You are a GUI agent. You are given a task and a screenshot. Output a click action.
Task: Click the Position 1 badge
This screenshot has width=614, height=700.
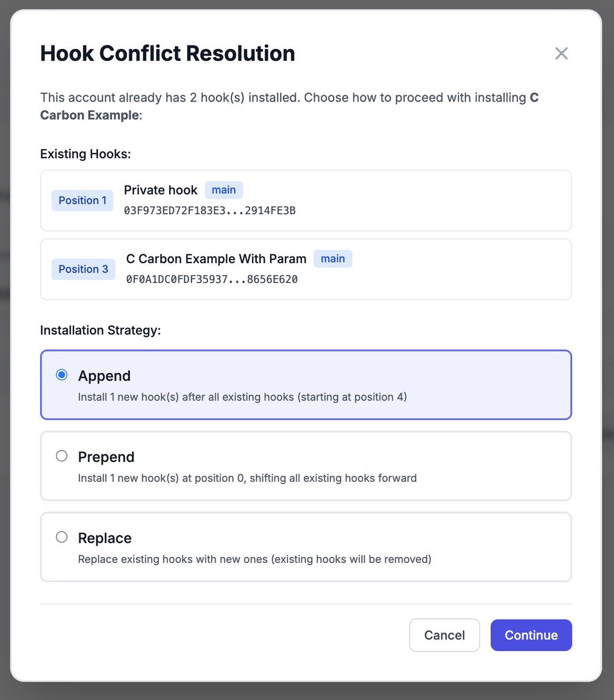pyautogui.click(x=82, y=200)
